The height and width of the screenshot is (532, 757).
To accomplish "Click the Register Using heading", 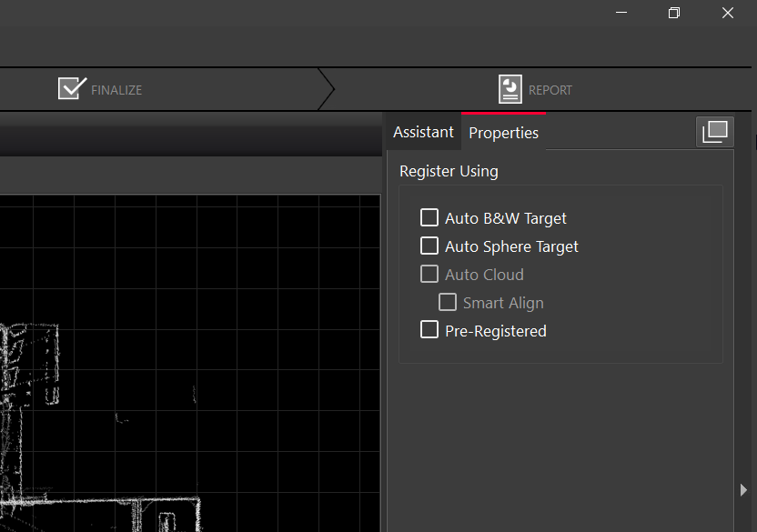I will (x=449, y=171).
